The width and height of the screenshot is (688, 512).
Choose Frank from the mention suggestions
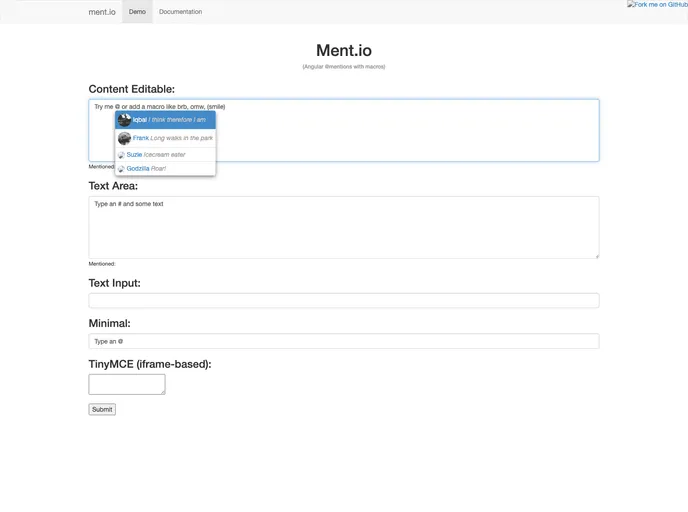[x=165, y=138]
